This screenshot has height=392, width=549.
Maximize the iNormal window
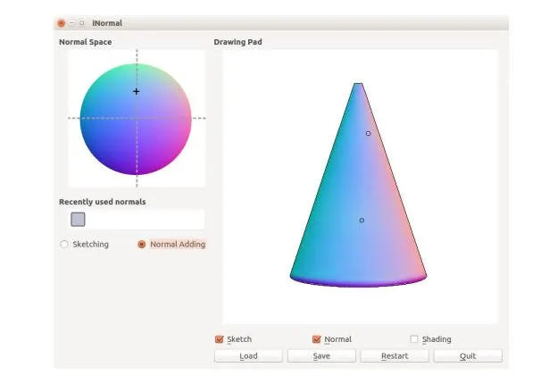pyautogui.click(x=81, y=23)
